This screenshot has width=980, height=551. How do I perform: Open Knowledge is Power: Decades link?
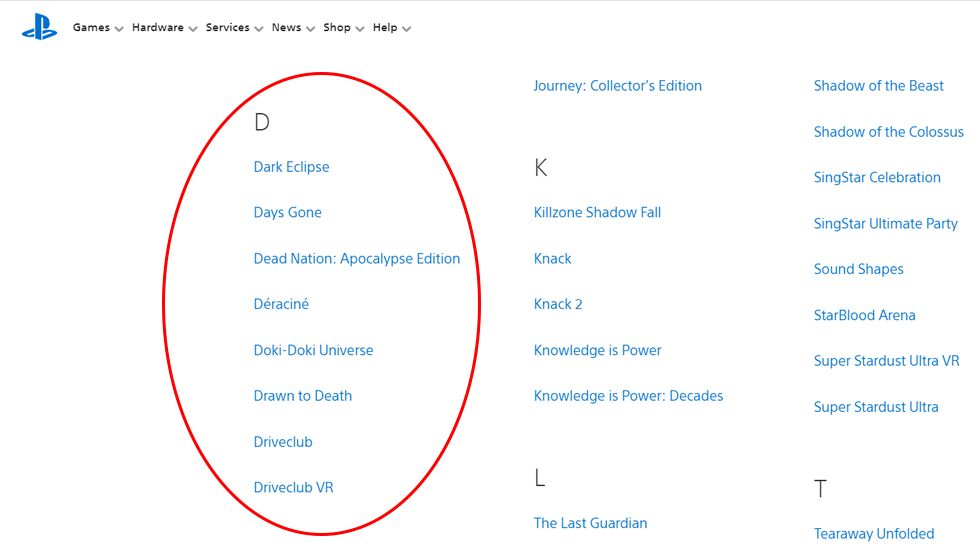point(628,396)
